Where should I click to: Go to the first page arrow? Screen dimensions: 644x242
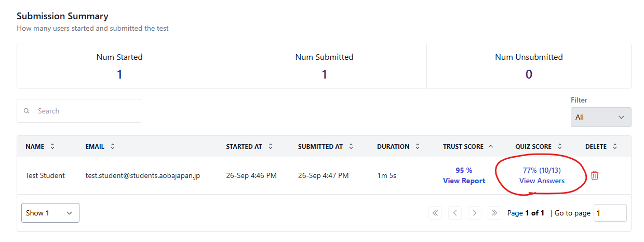[435, 213]
